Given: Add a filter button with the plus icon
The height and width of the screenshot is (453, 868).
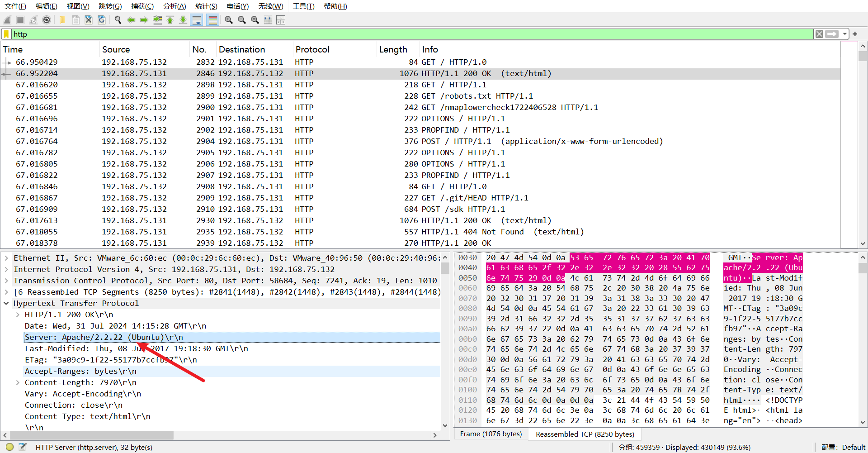Looking at the screenshot, I should tap(855, 34).
